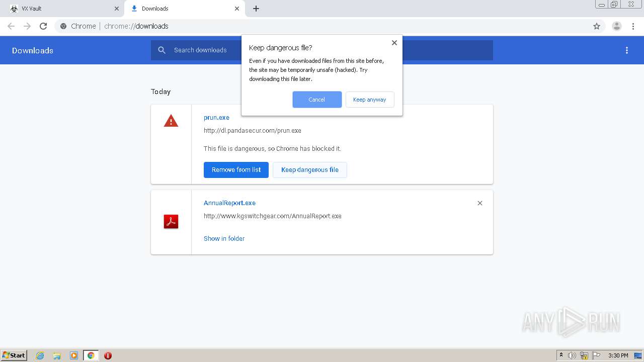Image resolution: width=644 pixels, height=362 pixels.
Task: Select the Downloads tab
Action: pos(185,9)
